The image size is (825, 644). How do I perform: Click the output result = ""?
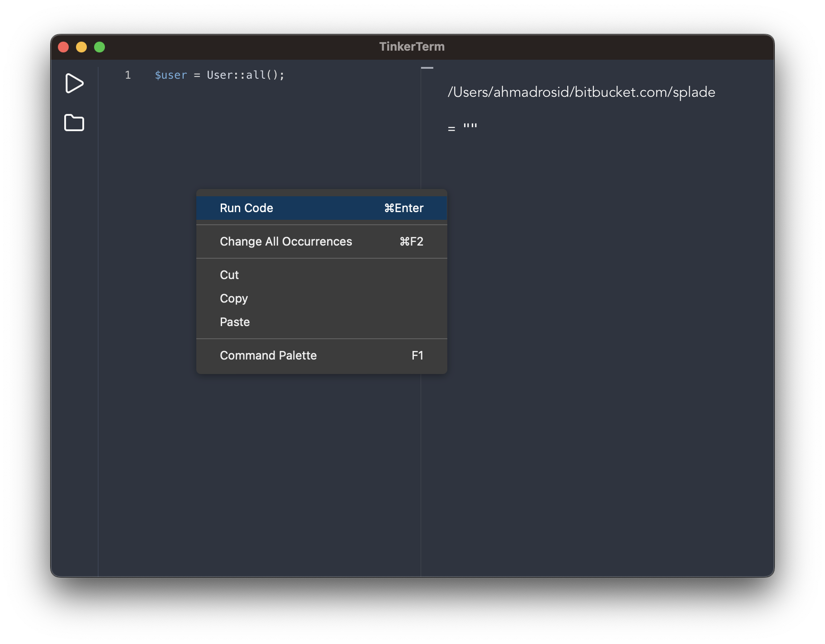462,128
